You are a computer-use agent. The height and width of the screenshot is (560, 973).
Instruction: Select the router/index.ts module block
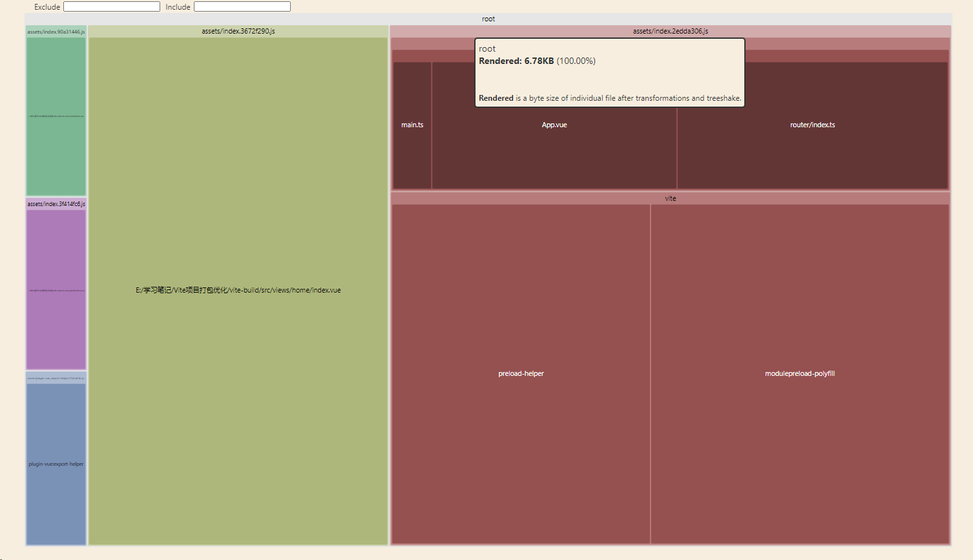point(813,125)
